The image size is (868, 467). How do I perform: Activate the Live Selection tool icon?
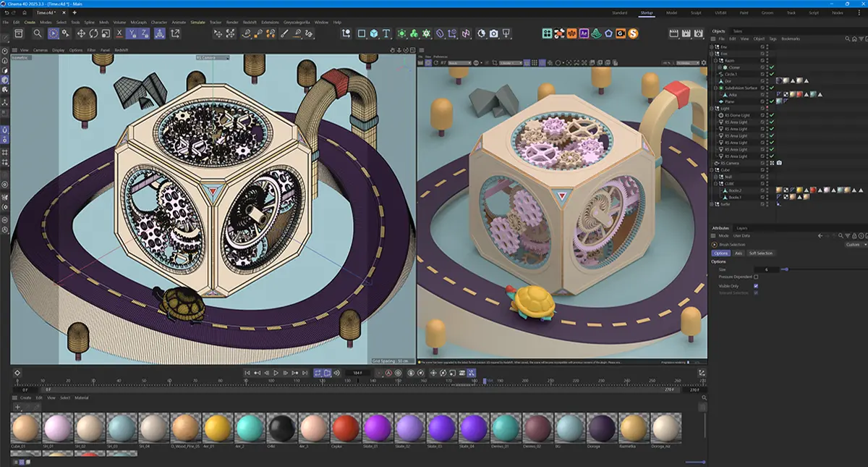pos(54,33)
